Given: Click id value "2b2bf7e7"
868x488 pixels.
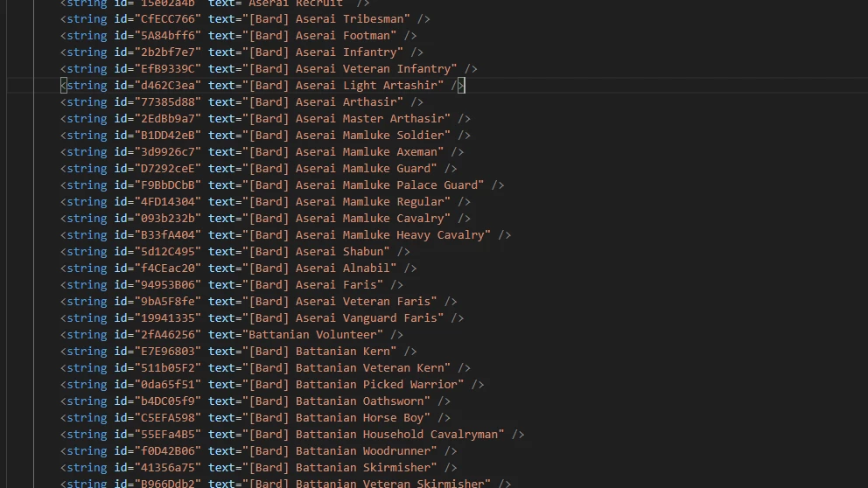Looking at the screenshot, I should 168,52.
